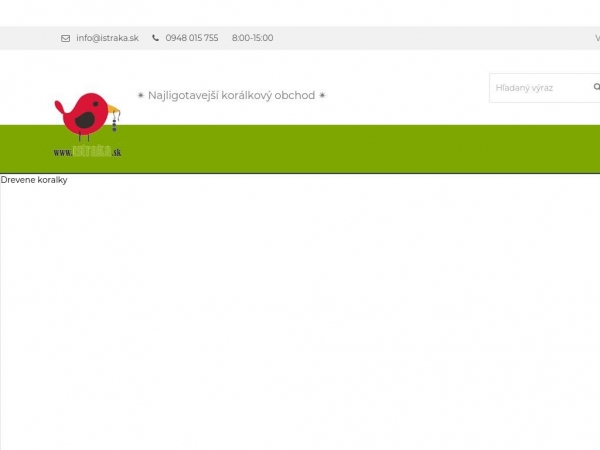The image size is (600, 450).
Task: Select the 8:00-15:00 opening hours text
Action: (253, 38)
